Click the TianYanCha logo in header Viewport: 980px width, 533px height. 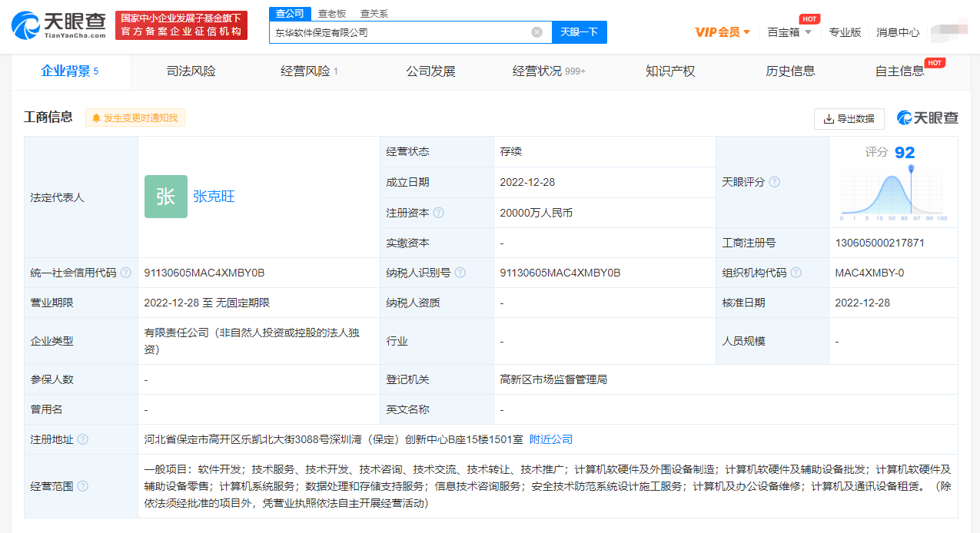click(x=59, y=25)
